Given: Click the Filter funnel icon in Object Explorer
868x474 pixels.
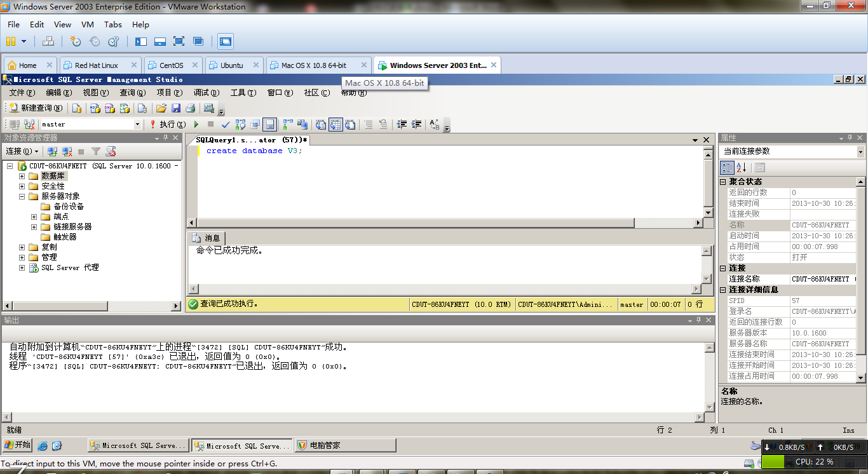Looking at the screenshot, I should (x=96, y=151).
